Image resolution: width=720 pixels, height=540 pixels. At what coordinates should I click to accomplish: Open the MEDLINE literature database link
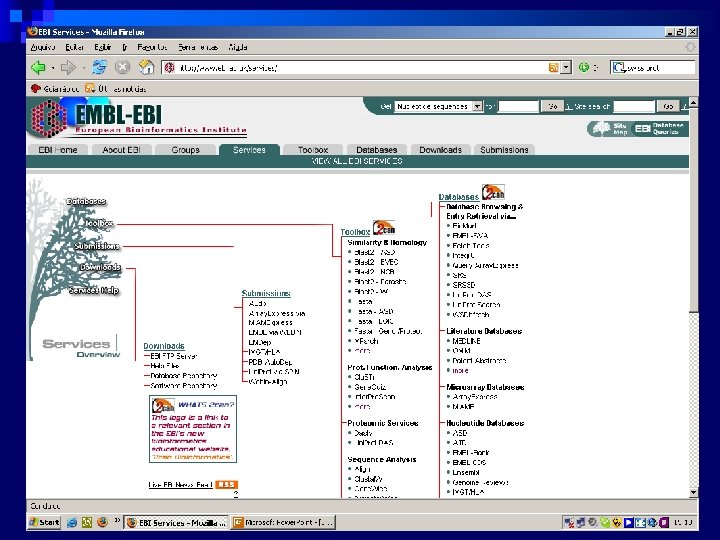coord(467,341)
